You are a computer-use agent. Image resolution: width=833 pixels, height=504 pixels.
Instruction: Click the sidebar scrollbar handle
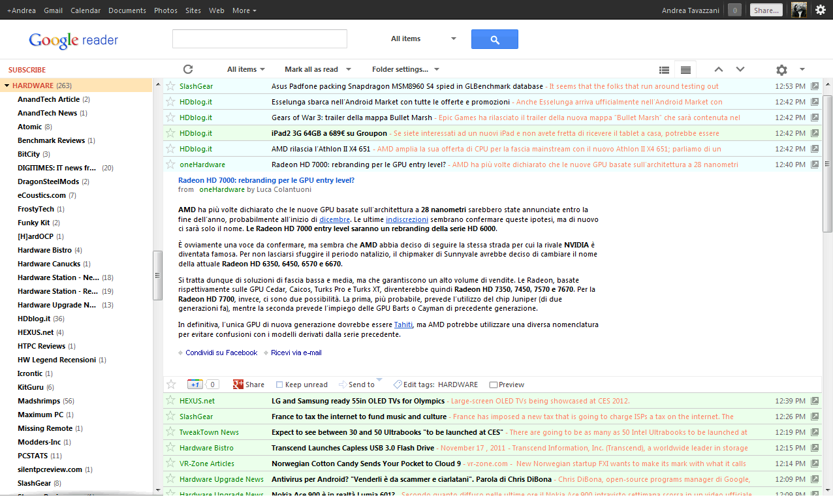pos(157,276)
